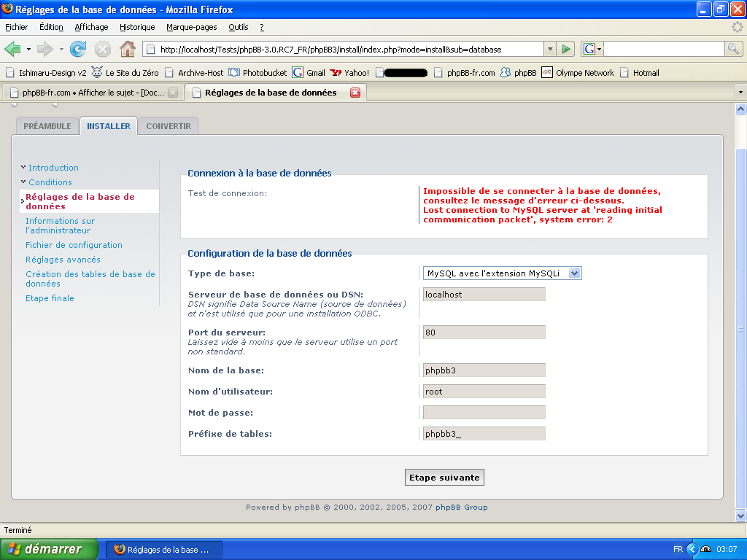Image resolution: width=747 pixels, height=560 pixels.
Task: Open the Archive-Host bookmark
Action: [194, 73]
